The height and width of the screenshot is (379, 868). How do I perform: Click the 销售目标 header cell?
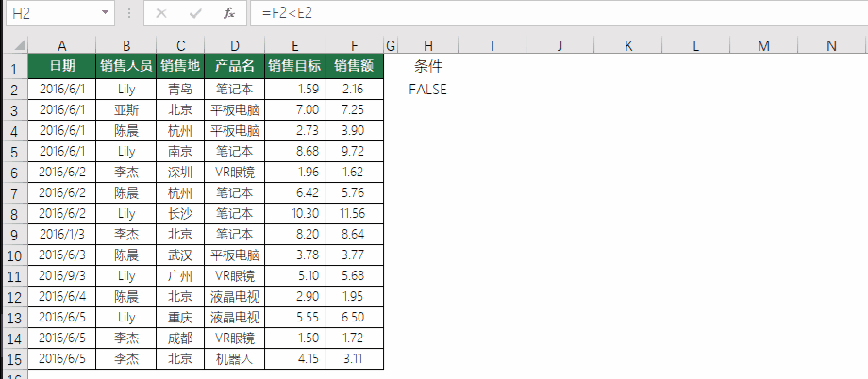(x=295, y=66)
